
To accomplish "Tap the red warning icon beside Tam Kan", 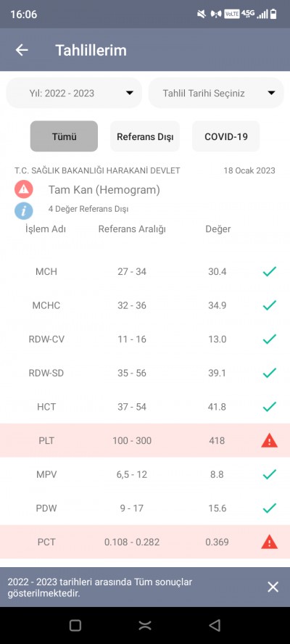I will pyautogui.click(x=24, y=189).
